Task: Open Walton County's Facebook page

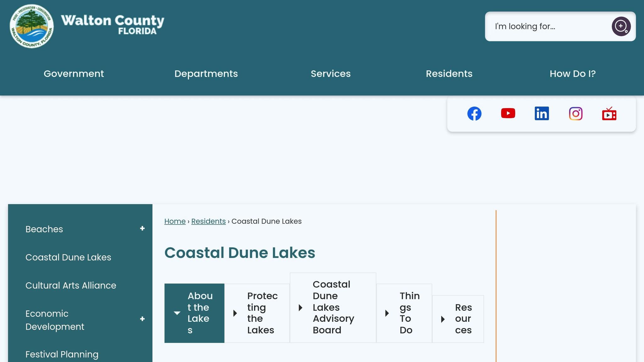Action: click(x=474, y=113)
